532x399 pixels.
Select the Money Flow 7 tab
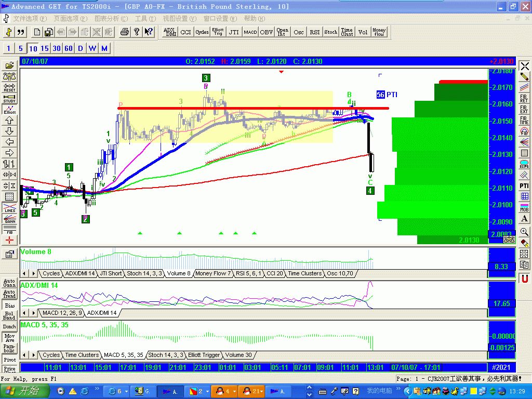coord(213,273)
